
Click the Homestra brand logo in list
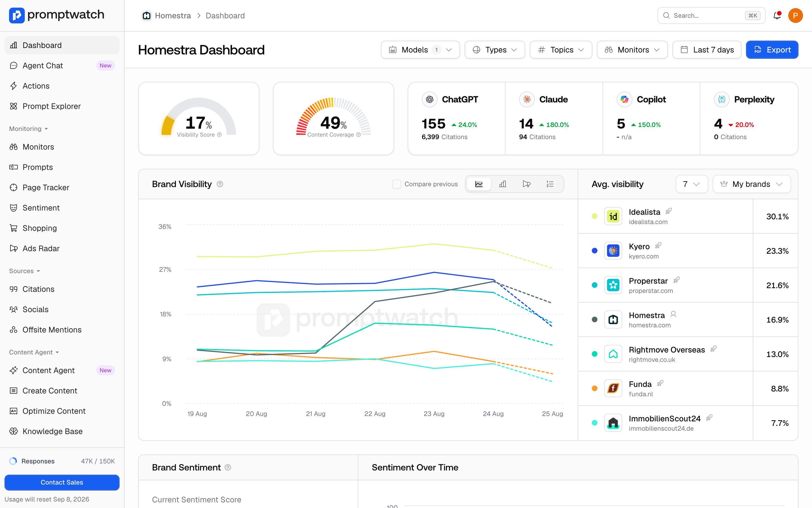click(x=613, y=319)
